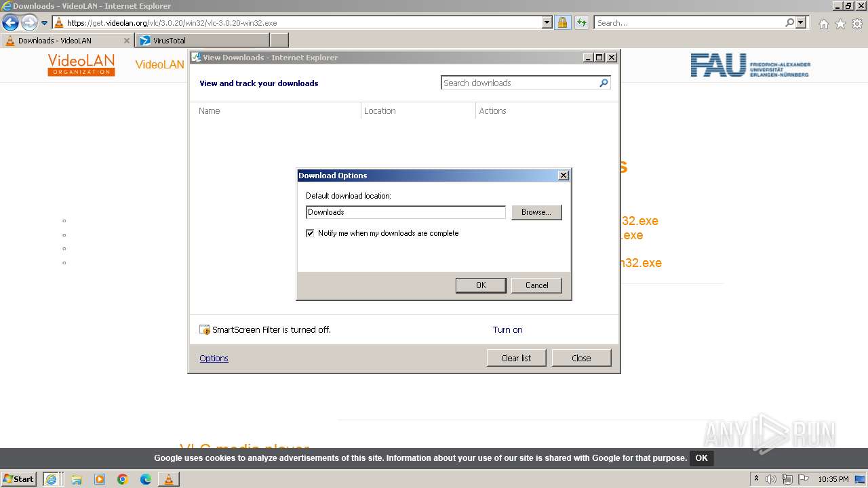Screen dimensions: 868x488
Task: Expand the address bar autocomplete dropdown
Action: 547,22
